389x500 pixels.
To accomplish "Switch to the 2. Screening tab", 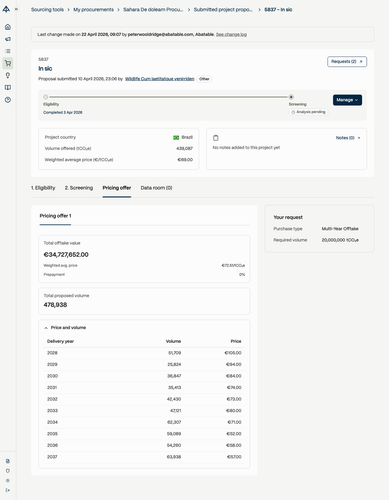I will click(x=79, y=188).
